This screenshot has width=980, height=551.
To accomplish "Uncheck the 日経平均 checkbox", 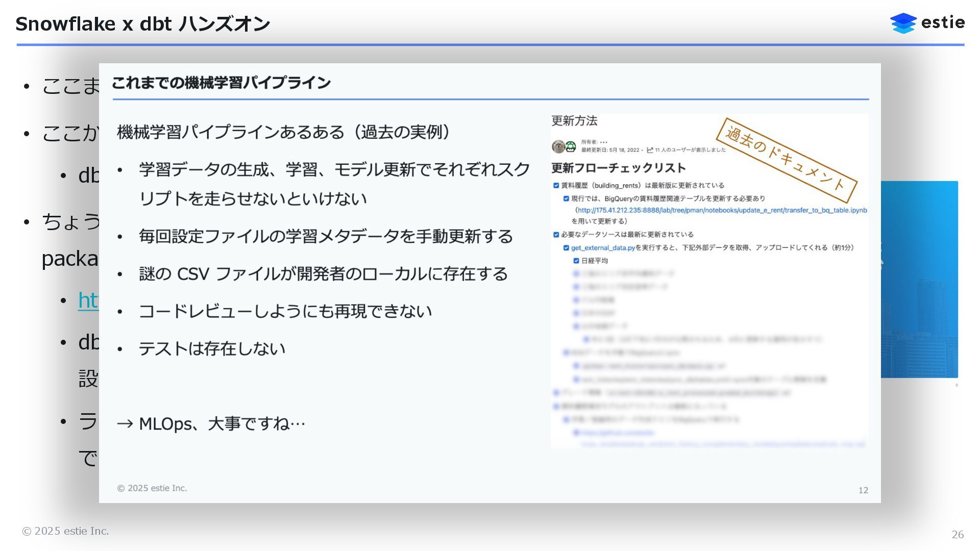I will click(576, 261).
